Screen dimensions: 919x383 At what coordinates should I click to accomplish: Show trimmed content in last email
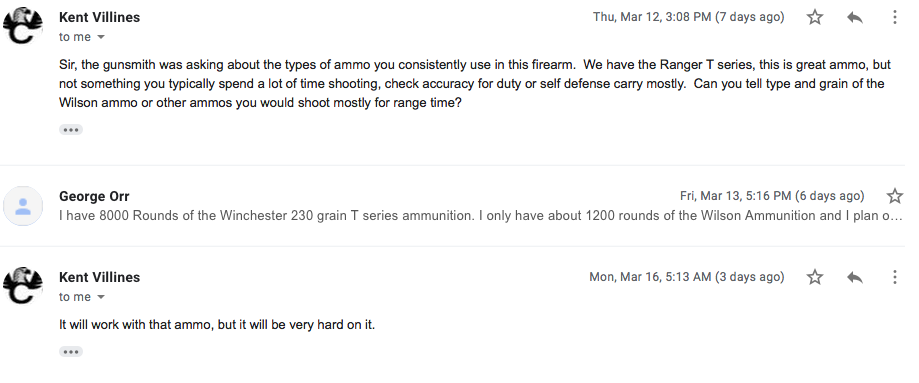point(71,352)
